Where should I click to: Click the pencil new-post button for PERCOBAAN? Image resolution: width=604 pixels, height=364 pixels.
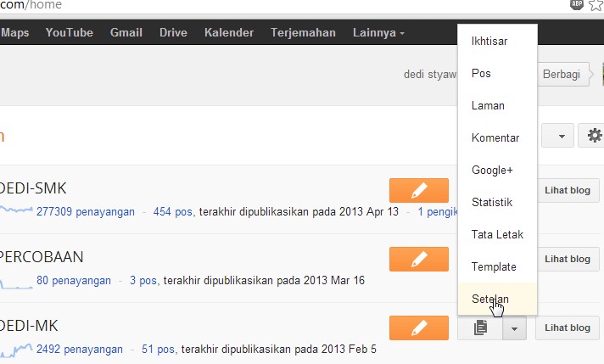[x=419, y=260]
